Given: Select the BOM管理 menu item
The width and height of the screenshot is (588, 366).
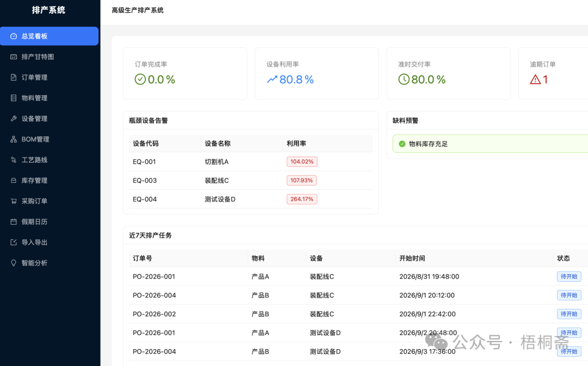Looking at the screenshot, I should (49, 139).
